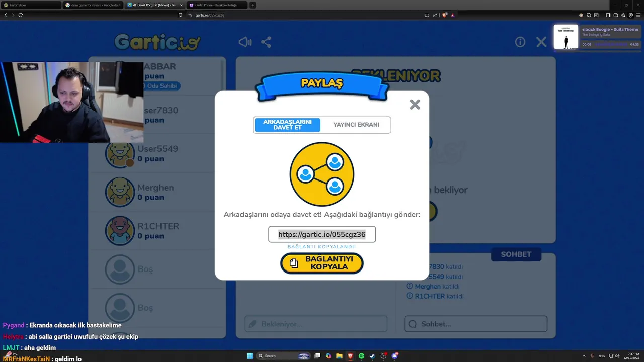Click the tray volume icon
This screenshot has height=362, width=644.
(x=617, y=356)
